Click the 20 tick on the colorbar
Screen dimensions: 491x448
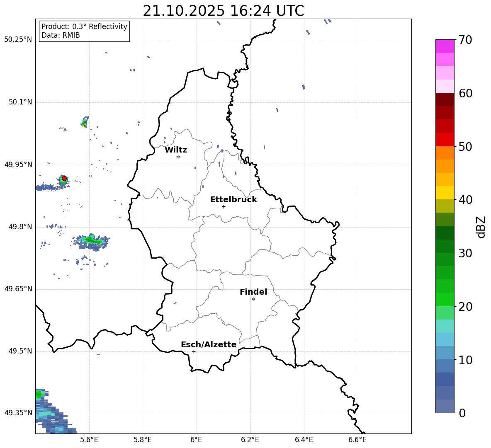[465, 307]
